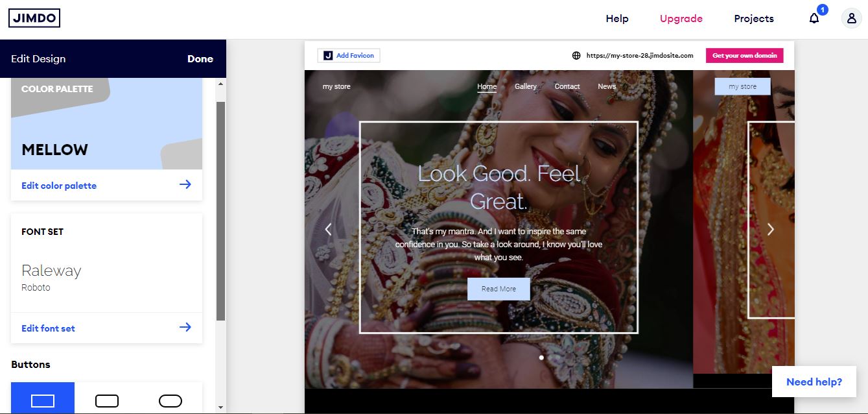Click Gallery in site navigation
This screenshot has width=868, height=414.
[526, 86]
